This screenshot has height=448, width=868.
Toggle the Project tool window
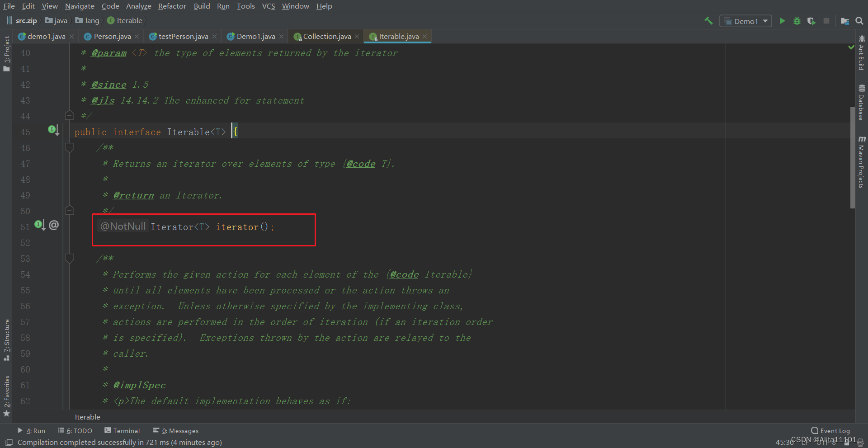pyautogui.click(x=6, y=53)
